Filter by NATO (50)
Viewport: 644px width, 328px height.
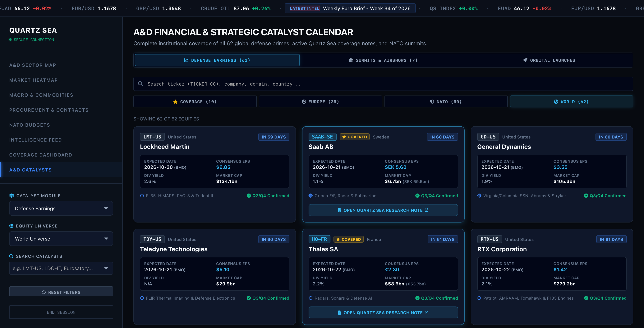[446, 102]
